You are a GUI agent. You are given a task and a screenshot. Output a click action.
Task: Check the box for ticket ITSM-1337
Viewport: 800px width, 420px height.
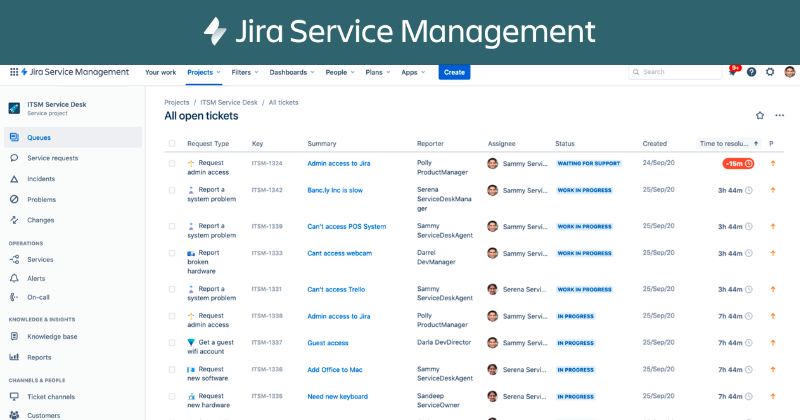(x=172, y=342)
